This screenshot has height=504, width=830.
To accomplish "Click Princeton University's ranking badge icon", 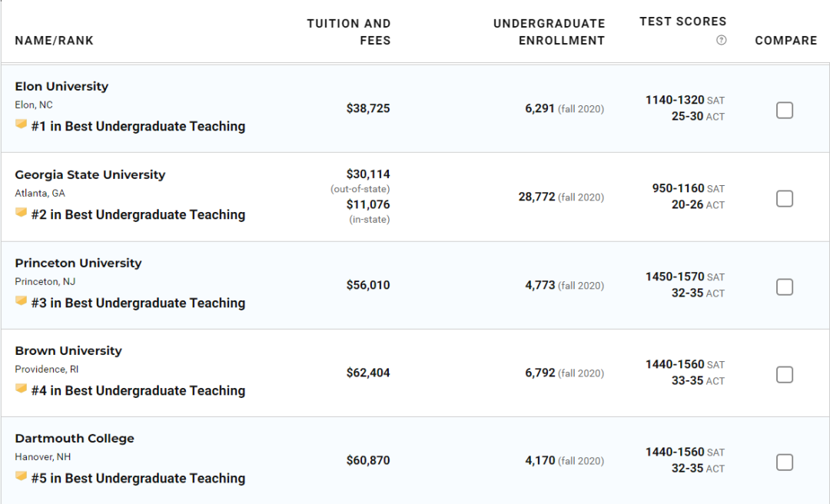I will point(22,301).
